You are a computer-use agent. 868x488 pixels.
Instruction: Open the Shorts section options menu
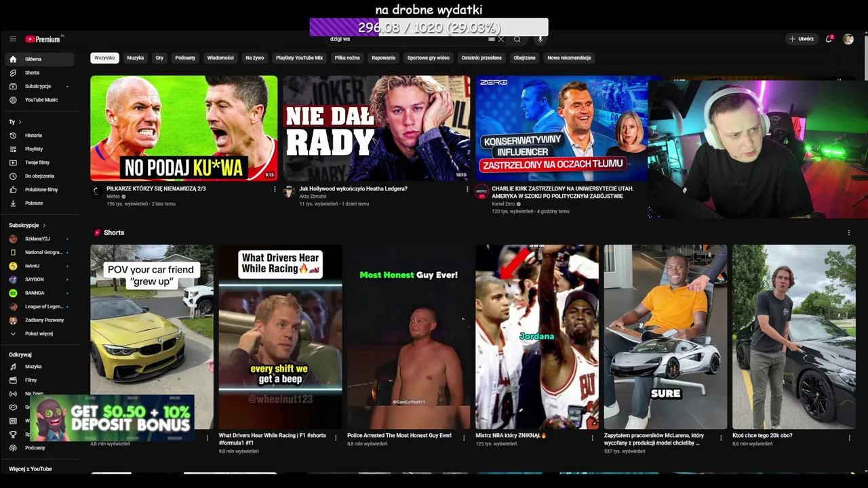coord(848,232)
